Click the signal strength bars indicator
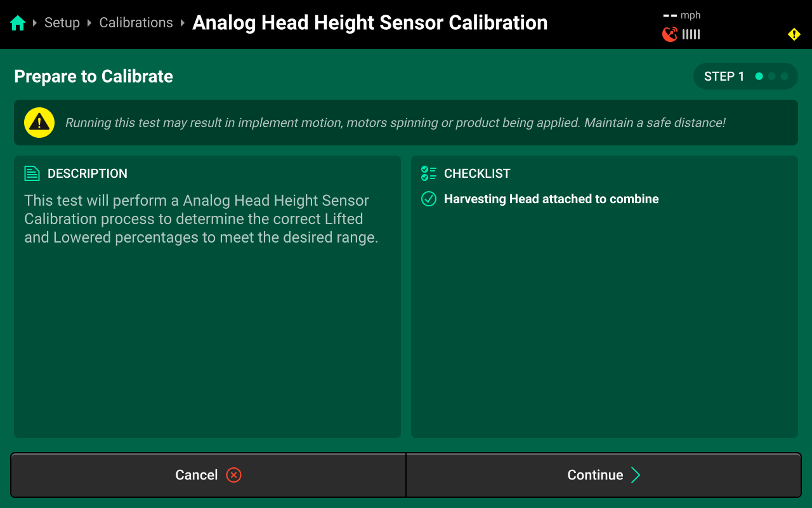 691,34
